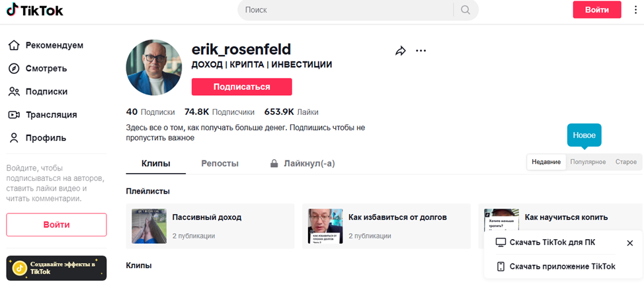Screen dimensions: 644x286
Task: Open profile three-dot more options
Action: [x=421, y=51]
